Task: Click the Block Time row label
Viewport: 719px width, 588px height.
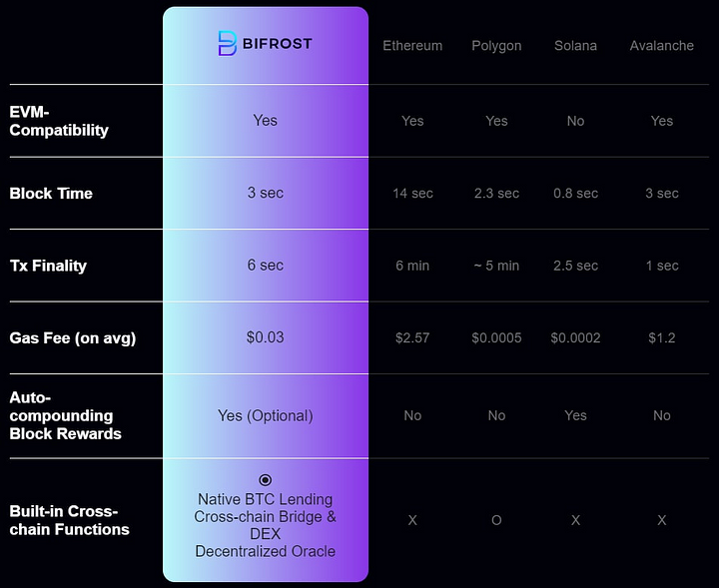Action: (x=51, y=194)
